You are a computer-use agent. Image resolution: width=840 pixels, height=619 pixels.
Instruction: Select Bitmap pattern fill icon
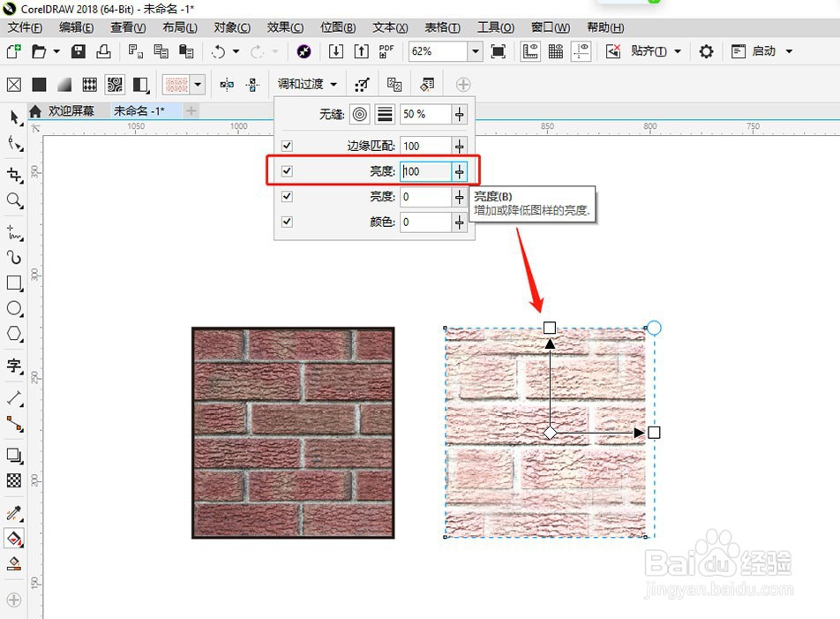(115, 84)
